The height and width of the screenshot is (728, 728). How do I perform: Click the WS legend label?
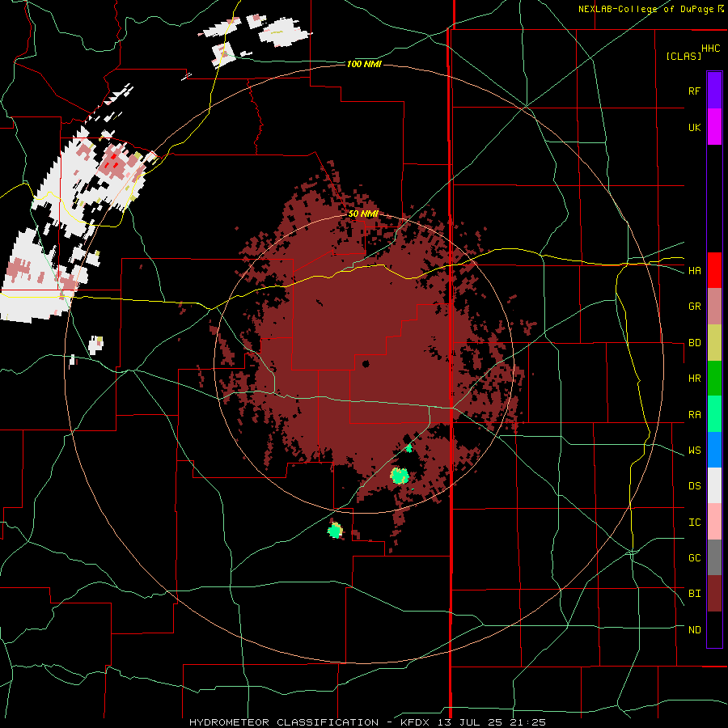click(694, 451)
